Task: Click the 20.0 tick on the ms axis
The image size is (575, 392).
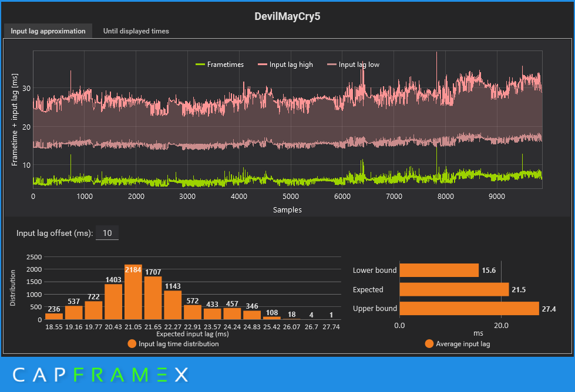Action: pyautogui.click(x=501, y=326)
